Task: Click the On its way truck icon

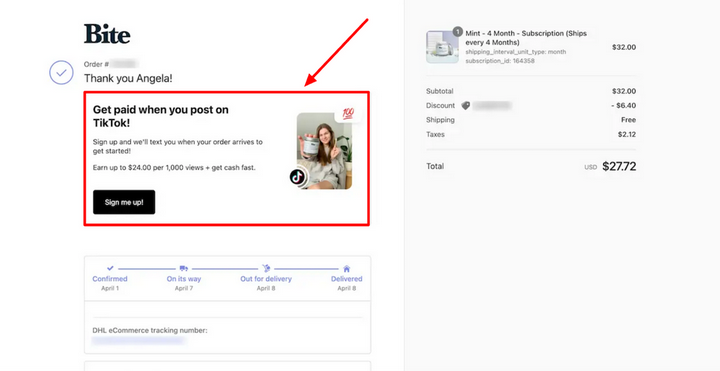Action: point(184,268)
